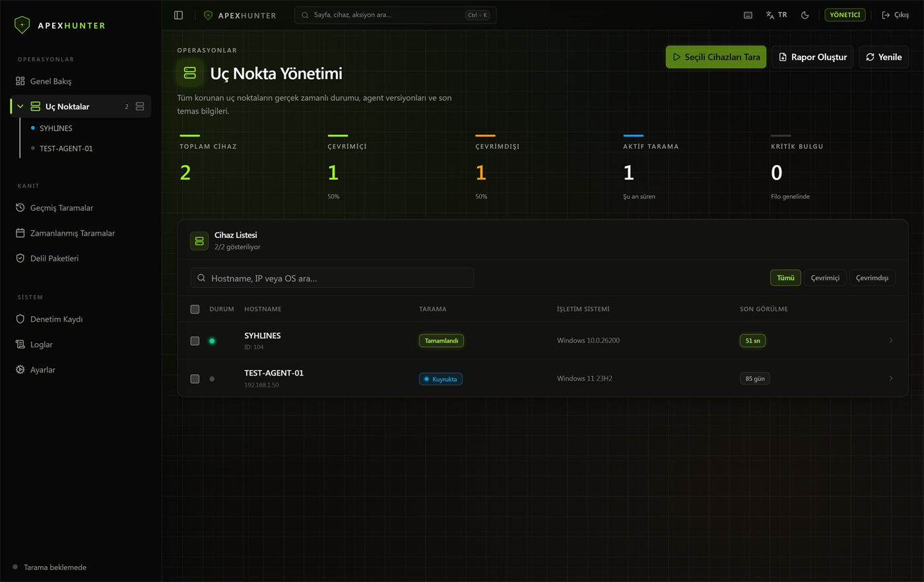Toggle the sidebar panel icon in the top bar
This screenshot has width=924, height=582.
pyautogui.click(x=178, y=15)
